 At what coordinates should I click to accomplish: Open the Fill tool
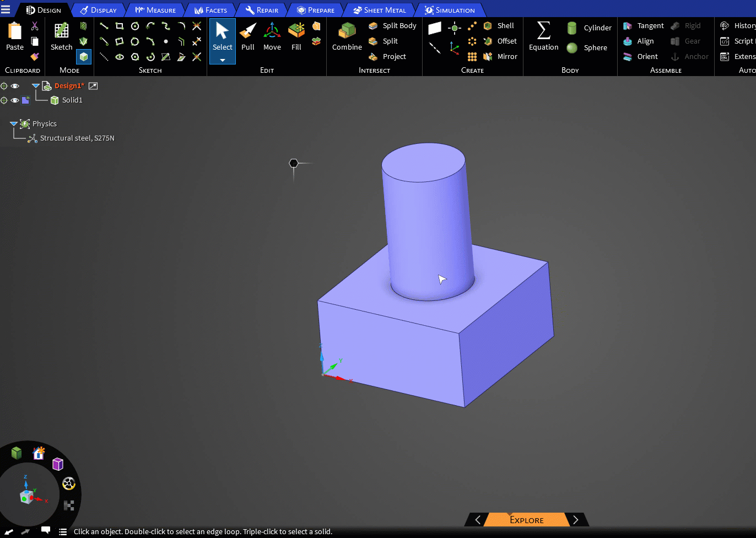click(x=296, y=37)
